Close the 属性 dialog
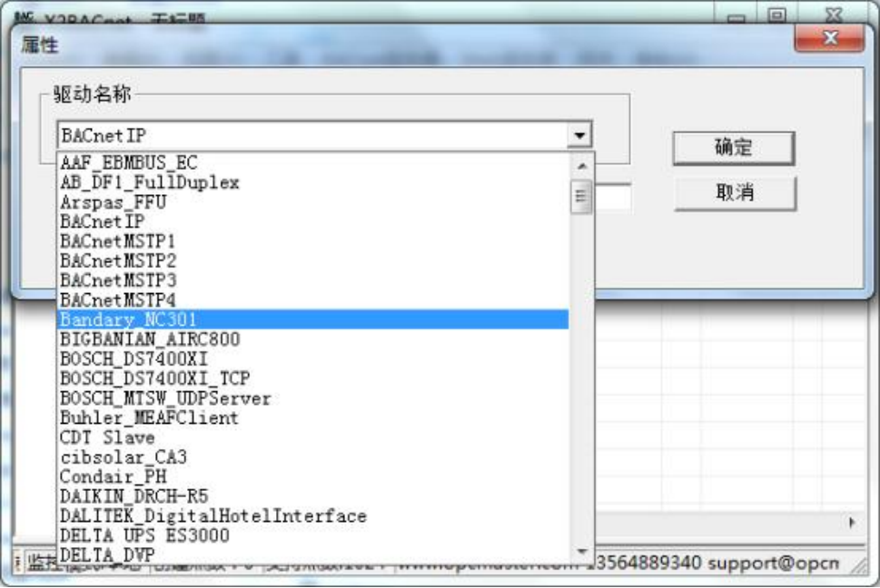Image resolution: width=880 pixels, height=588 pixels. 829,38
